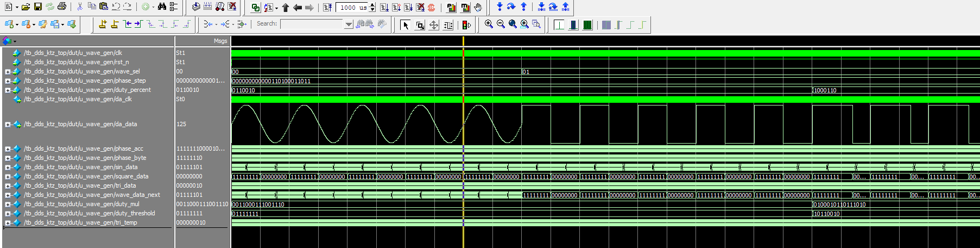Expand the wave_sel signal
This screenshot has height=248, width=980.
[x=8, y=72]
